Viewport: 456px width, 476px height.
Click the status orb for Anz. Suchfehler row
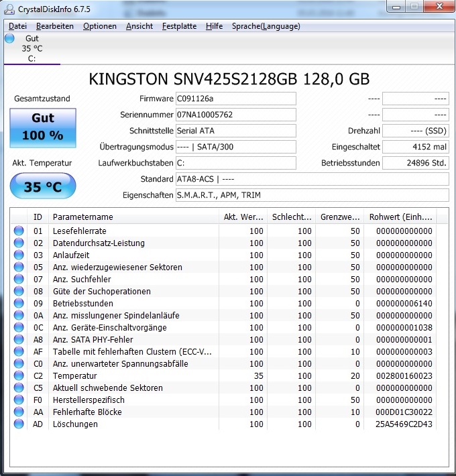19,279
